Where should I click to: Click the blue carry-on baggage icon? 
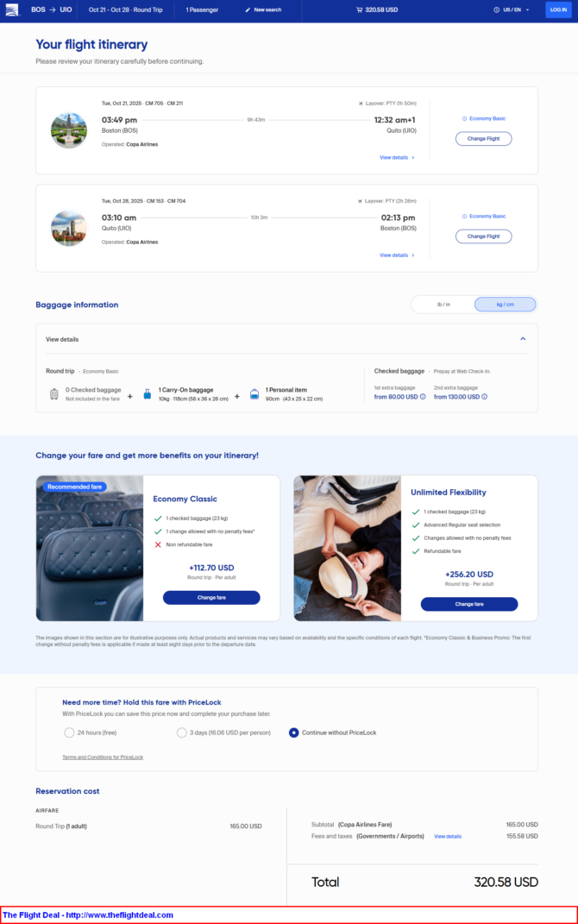coord(148,394)
